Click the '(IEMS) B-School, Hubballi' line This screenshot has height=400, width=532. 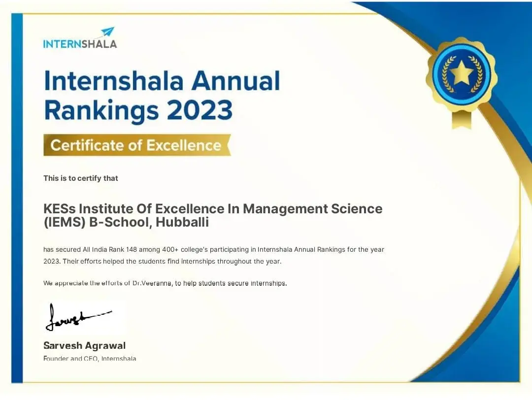point(126,222)
